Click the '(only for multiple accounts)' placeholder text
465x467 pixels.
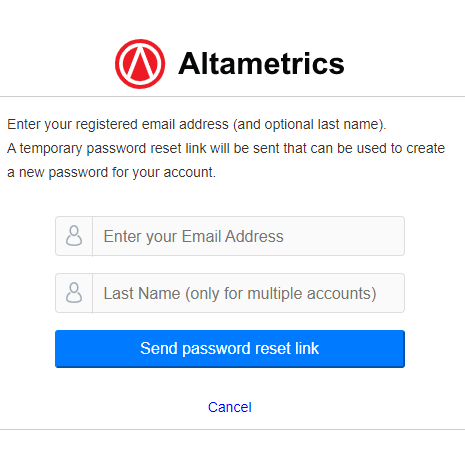(281, 294)
